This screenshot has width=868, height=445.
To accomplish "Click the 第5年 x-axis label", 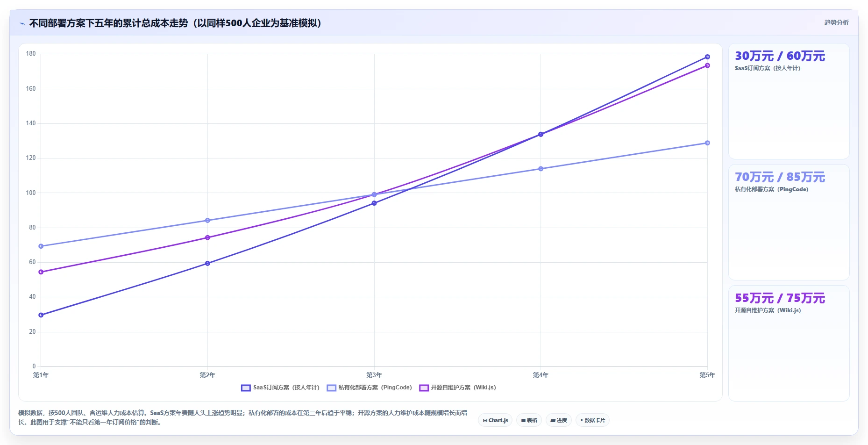I will 707,375.
